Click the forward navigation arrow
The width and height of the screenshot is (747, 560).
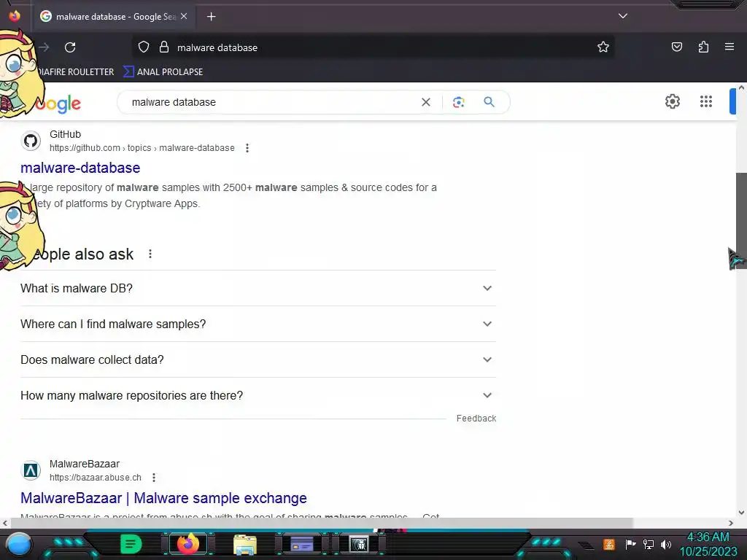point(44,47)
